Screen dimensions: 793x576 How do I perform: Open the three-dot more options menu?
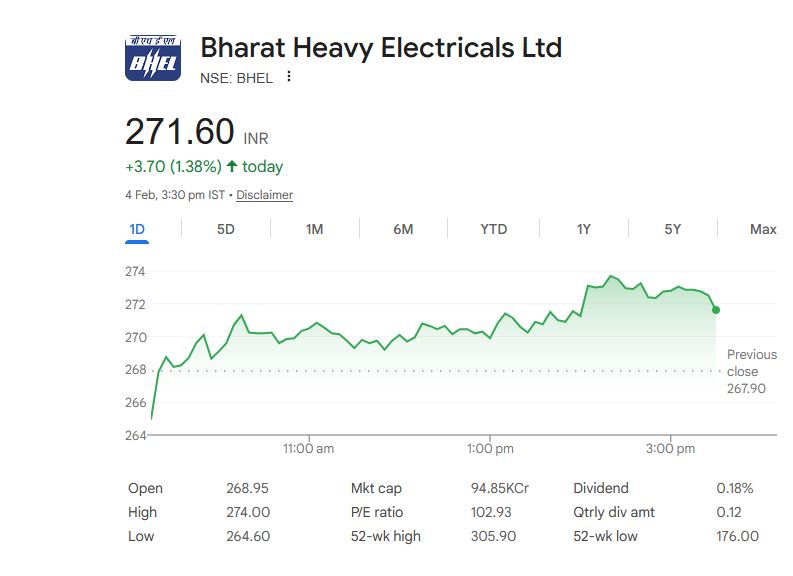click(x=289, y=77)
